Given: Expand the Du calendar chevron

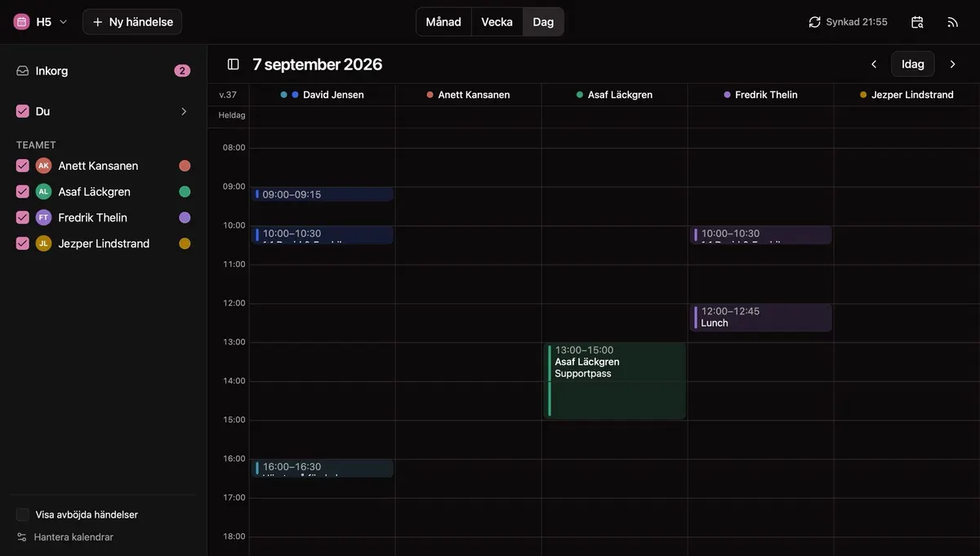Looking at the screenshot, I should click(184, 111).
